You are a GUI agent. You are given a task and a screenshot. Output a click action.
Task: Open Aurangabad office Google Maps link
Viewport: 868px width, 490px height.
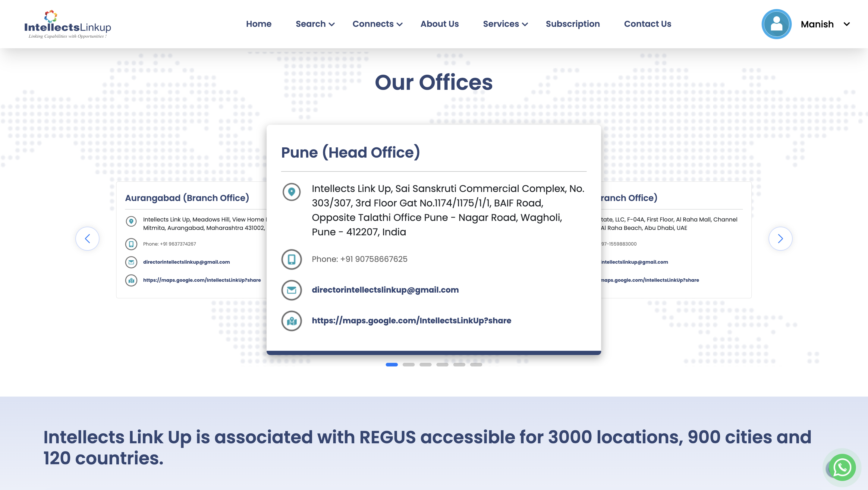click(x=202, y=280)
